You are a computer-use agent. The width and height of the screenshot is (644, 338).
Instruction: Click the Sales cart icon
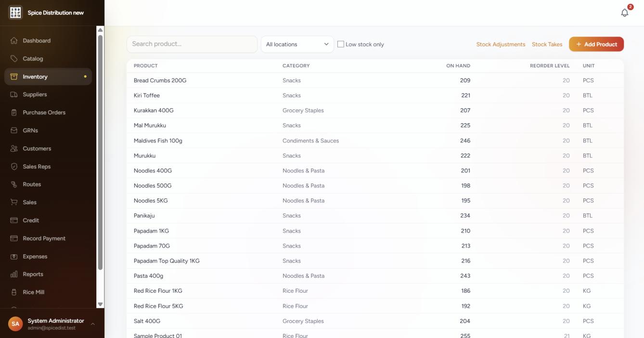click(14, 203)
